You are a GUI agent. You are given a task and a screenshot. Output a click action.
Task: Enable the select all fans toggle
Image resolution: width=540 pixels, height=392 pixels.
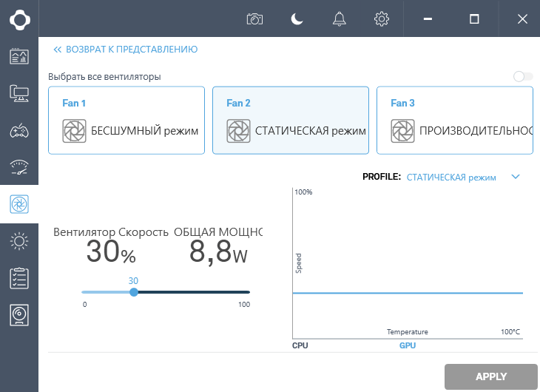pos(522,76)
